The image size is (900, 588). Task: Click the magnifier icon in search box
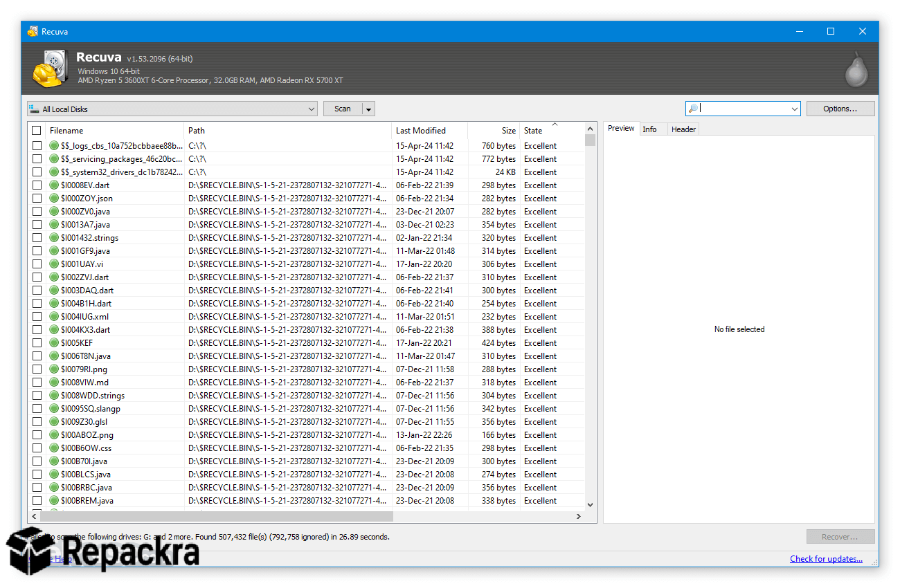point(692,109)
